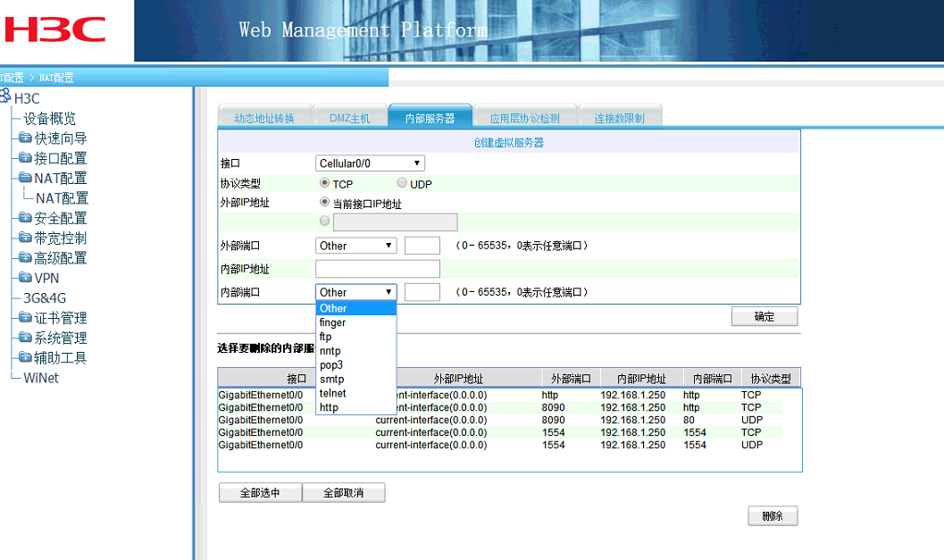Click the 删除 button

773,516
